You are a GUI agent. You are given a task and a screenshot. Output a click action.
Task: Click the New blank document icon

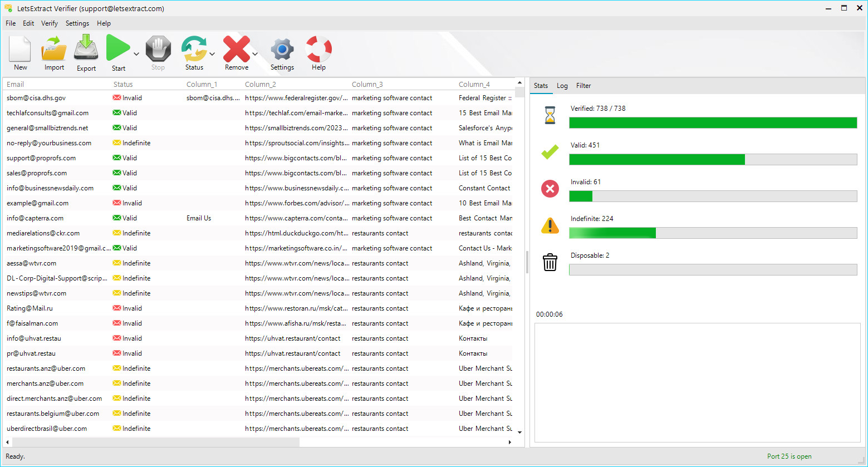[20, 50]
